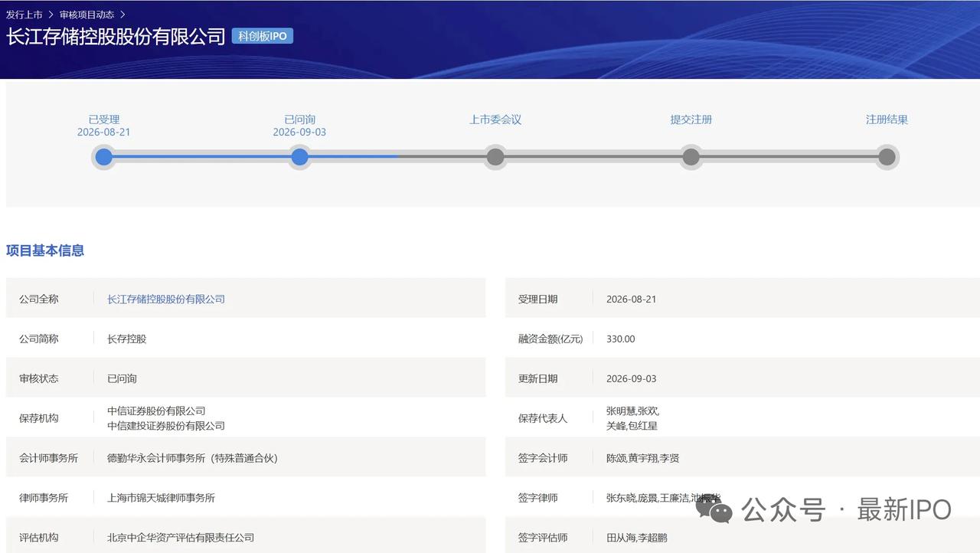Click the 保荐代表人 names 张明慧,张欢
This screenshot has height=553, width=980.
coord(632,411)
